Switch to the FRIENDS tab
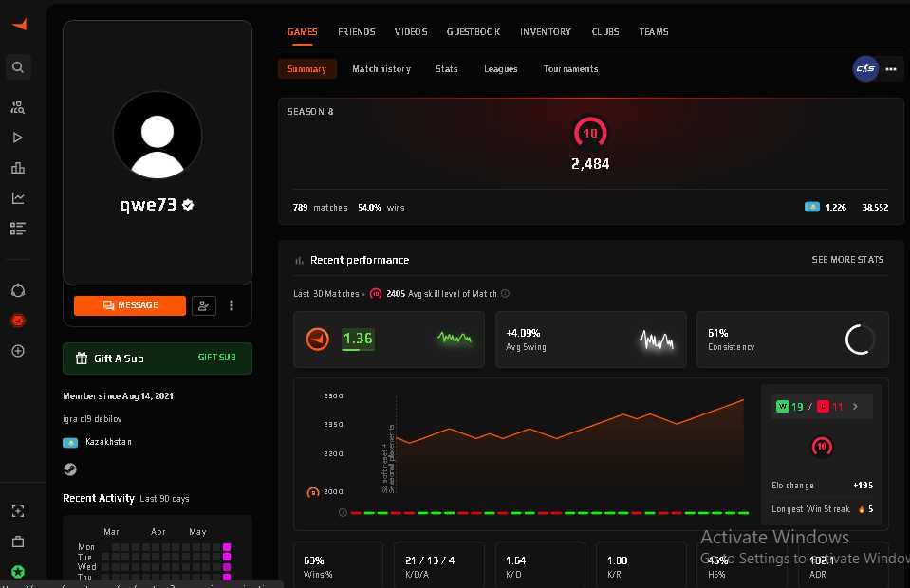Screen dimensions: 910x588 tap(357, 32)
